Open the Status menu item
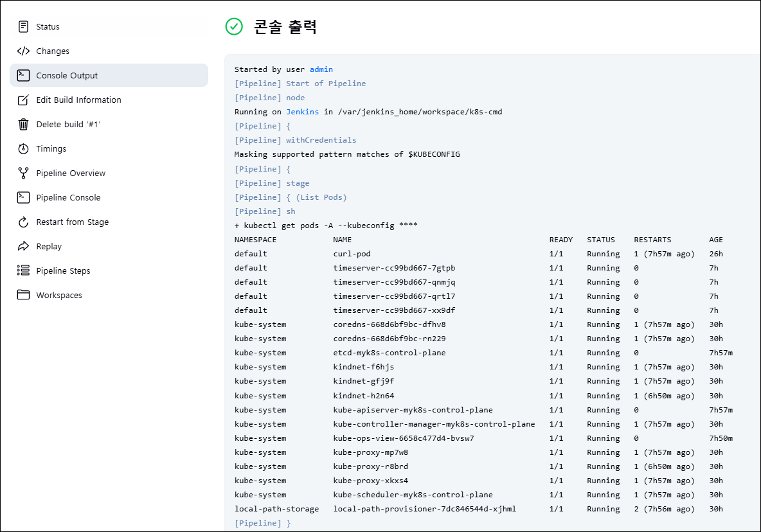 tap(109, 27)
